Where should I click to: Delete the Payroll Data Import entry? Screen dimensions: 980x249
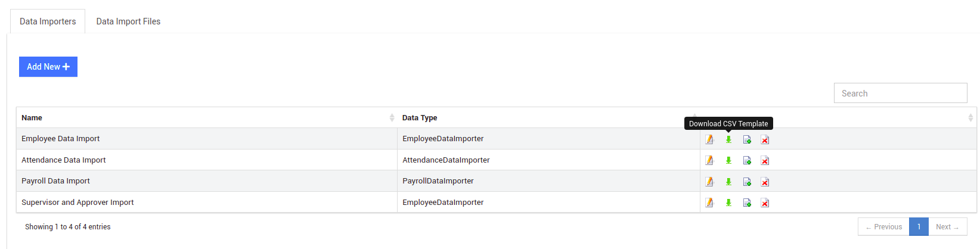tap(765, 182)
